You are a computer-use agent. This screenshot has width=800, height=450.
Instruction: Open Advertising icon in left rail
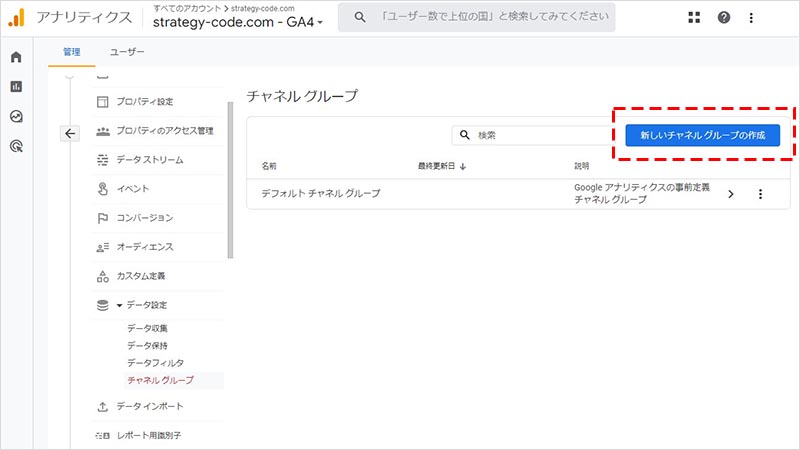click(x=15, y=146)
